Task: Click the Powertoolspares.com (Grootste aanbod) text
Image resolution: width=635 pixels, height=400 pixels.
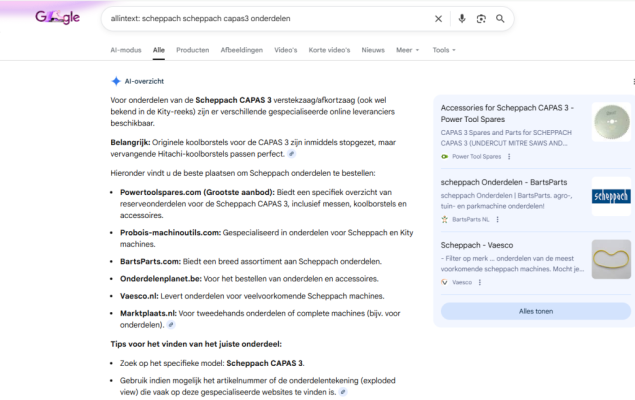Action: (197, 192)
